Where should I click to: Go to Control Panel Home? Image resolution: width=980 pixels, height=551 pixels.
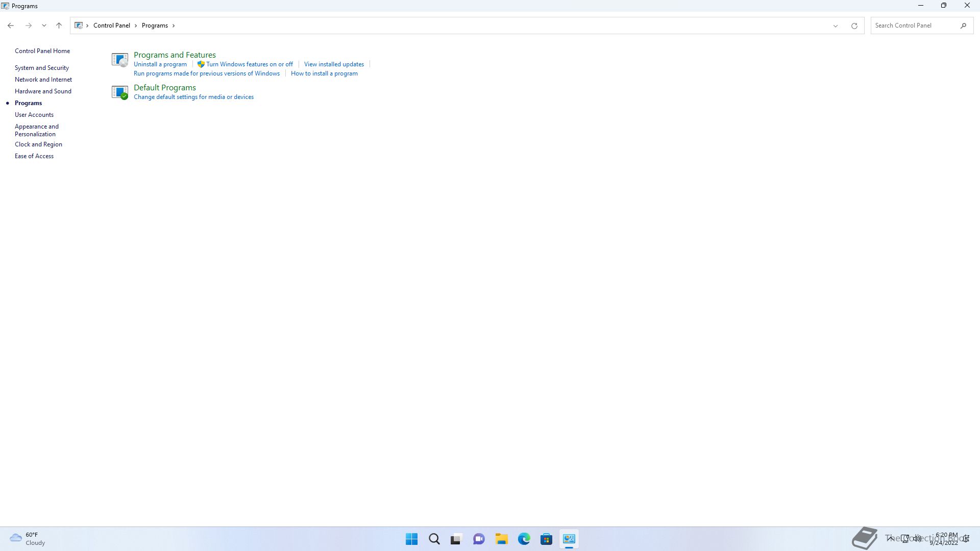[42, 51]
